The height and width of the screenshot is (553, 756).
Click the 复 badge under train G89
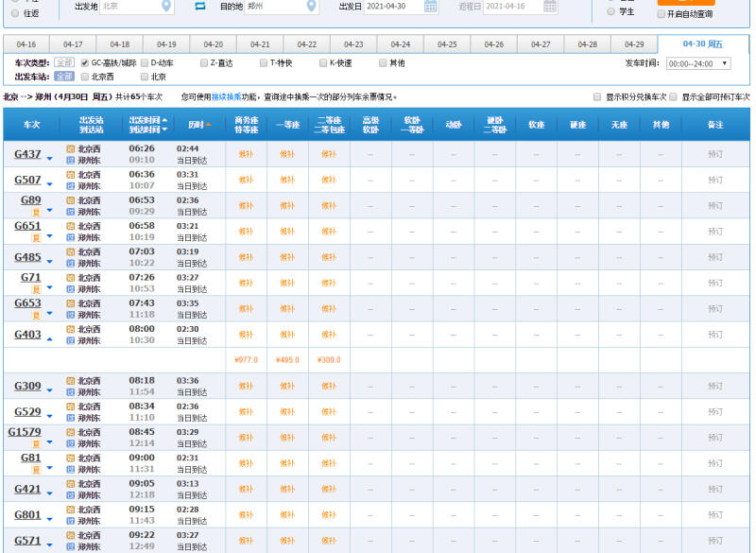[37, 213]
